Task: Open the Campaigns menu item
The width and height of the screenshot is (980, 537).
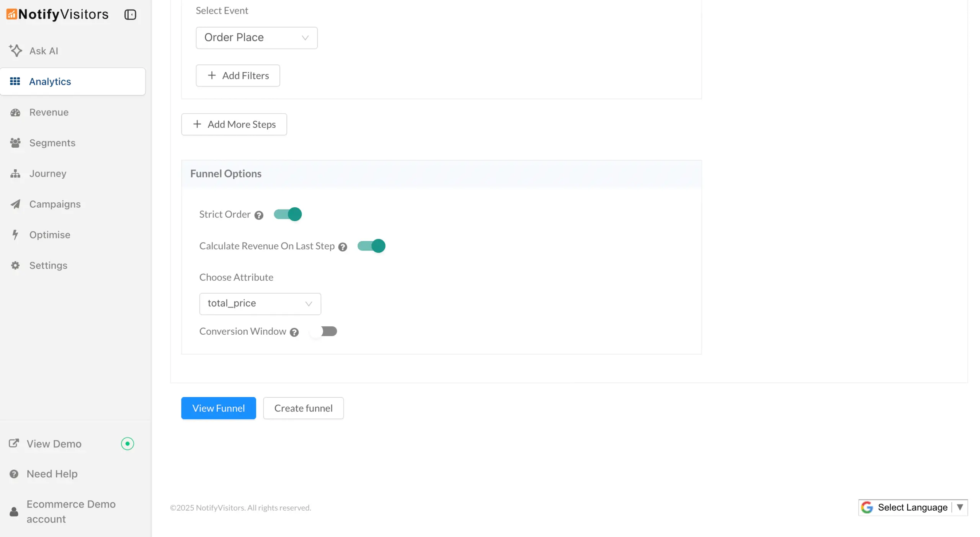Action: point(55,204)
